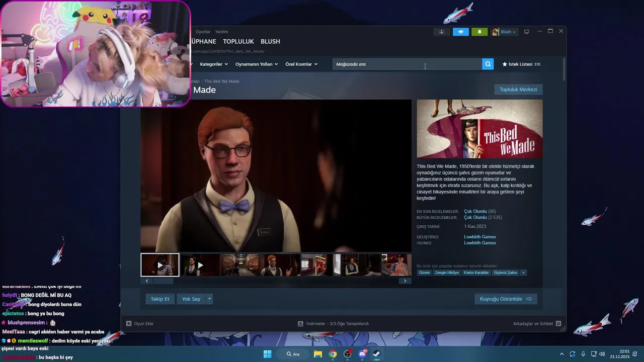Viewport: 644px width, 362px height.
Task: Click the Zengin Hikâye tag
Action: pyautogui.click(x=447, y=273)
